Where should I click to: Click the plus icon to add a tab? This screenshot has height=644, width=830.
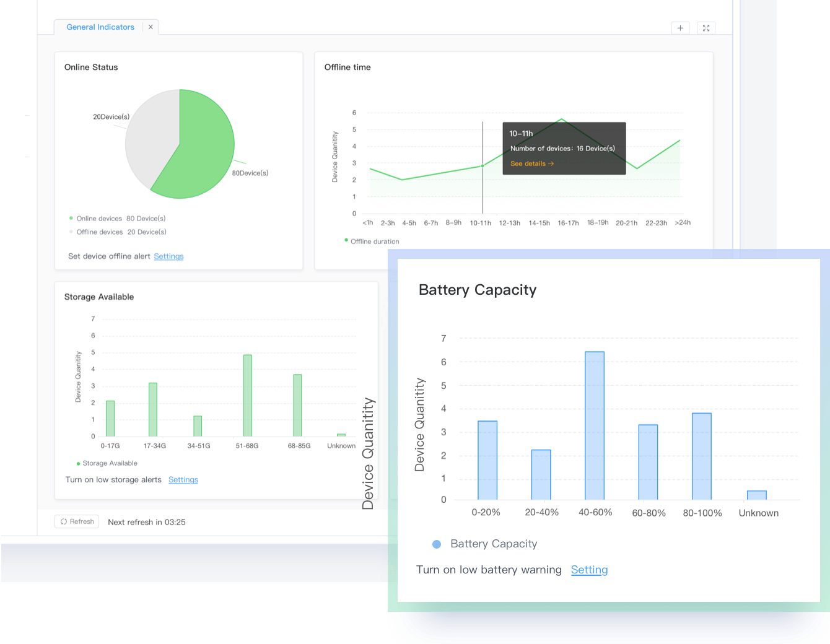tap(680, 28)
